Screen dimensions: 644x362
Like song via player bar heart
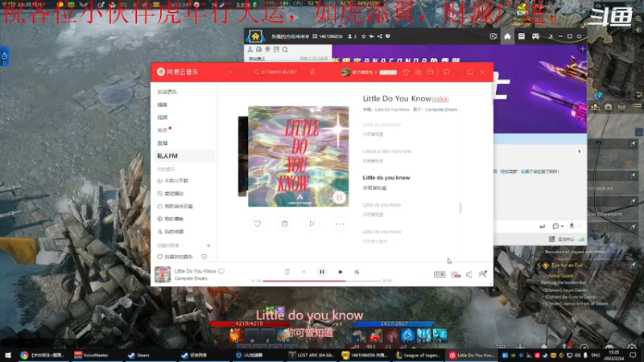pyautogui.click(x=221, y=271)
